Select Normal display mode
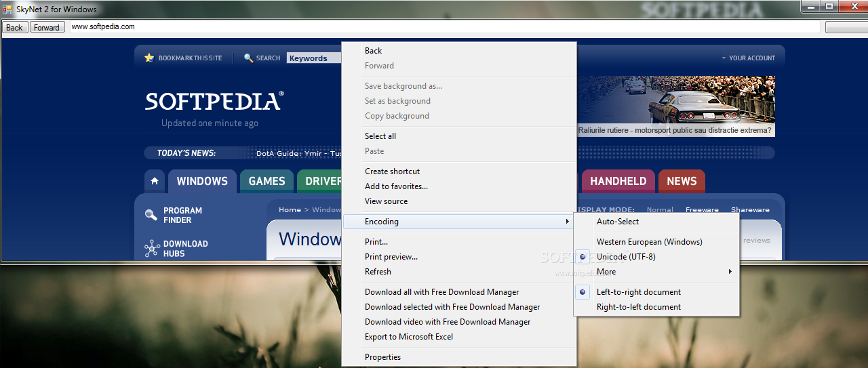868x368 pixels. click(x=660, y=210)
